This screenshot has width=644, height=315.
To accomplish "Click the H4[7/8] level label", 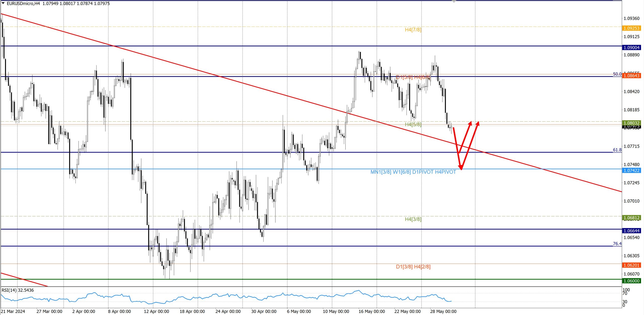I will [x=413, y=30].
